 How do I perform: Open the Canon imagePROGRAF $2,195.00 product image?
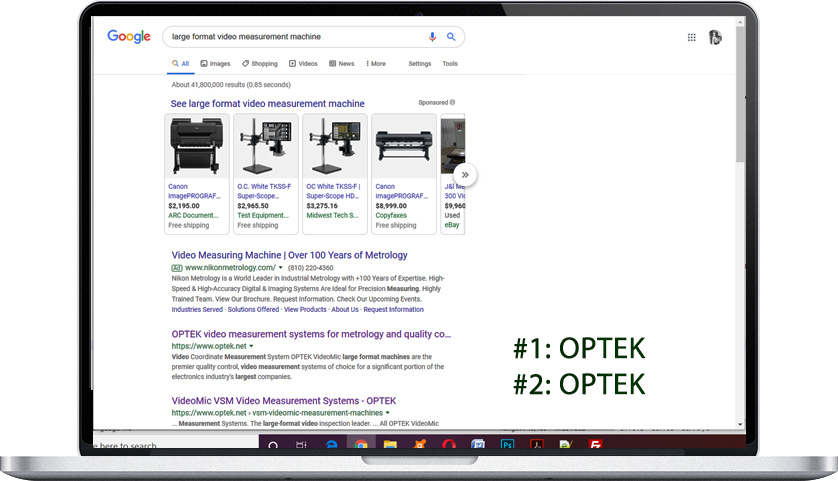(197, 146)
